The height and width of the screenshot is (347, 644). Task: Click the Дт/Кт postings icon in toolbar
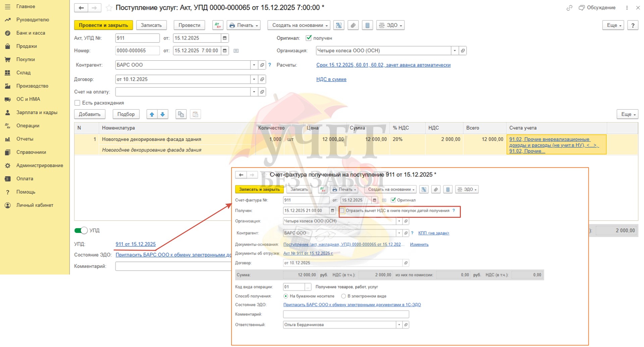[218, 25]
